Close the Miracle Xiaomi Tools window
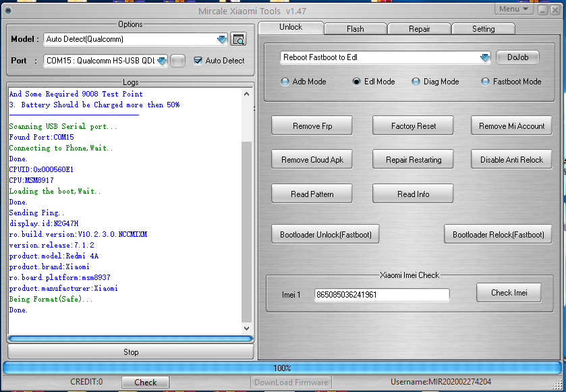The height and width of the screenshot is (392, 566). click(555, 9)
